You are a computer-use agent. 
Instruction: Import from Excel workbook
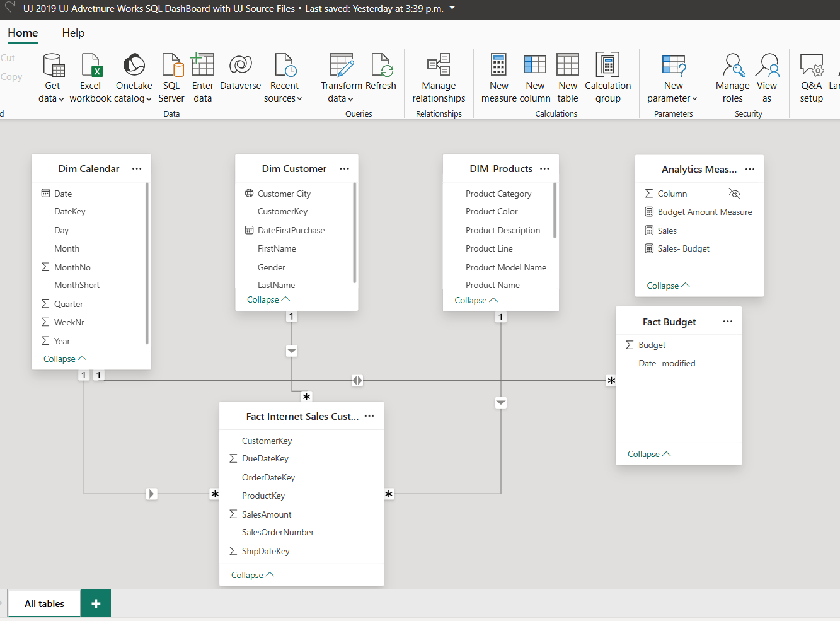pyautogui.click(x=90, y=78)
